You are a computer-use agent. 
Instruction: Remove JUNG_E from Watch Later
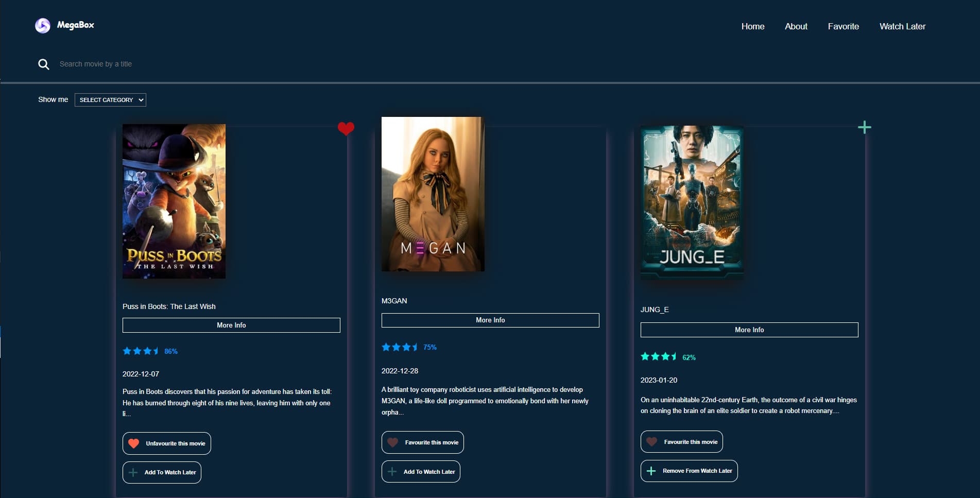[x=689, y=471]
